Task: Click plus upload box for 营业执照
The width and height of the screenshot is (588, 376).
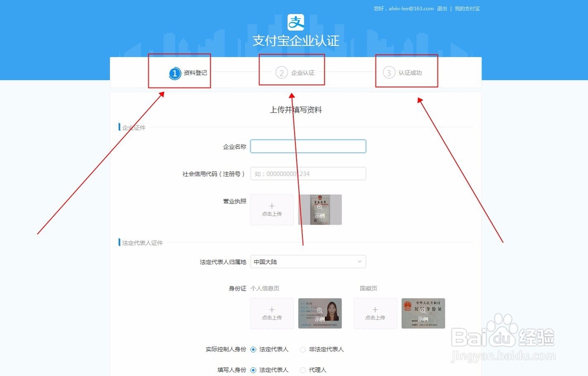Action: coord(272,209)
